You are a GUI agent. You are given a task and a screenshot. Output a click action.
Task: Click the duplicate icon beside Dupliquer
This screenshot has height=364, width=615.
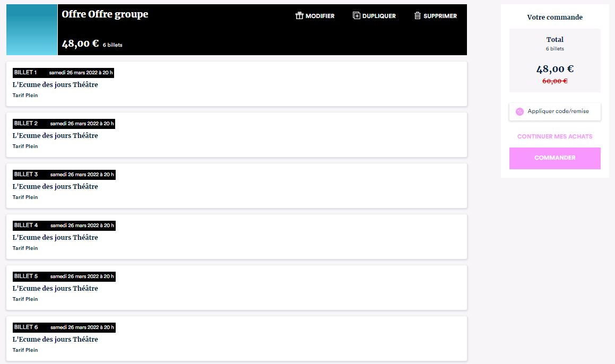click(357, 16)
